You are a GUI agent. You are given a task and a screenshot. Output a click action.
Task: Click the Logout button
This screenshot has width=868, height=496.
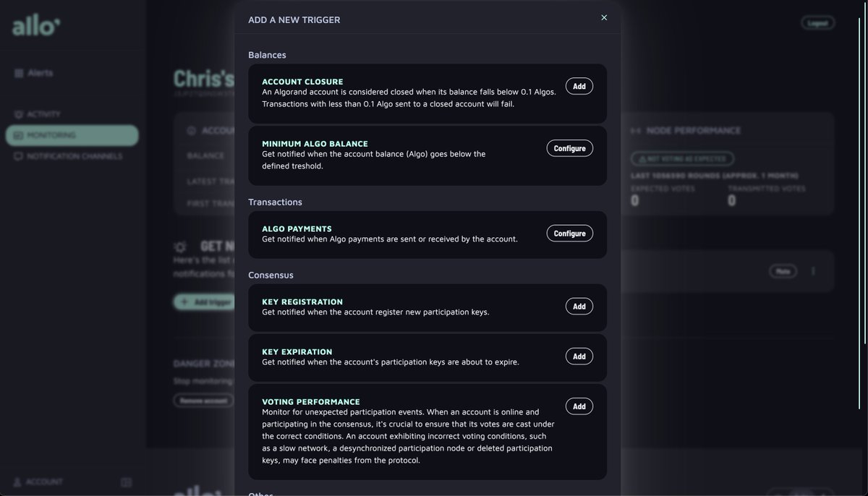point(818,23)
